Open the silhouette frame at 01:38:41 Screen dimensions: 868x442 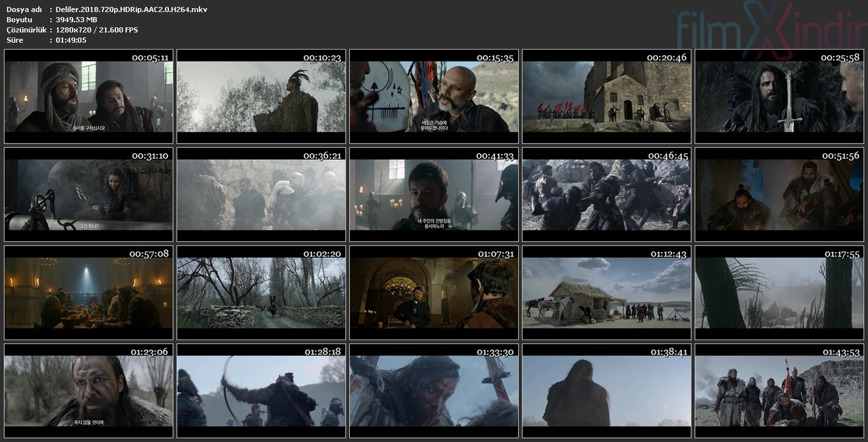[607, 391]
